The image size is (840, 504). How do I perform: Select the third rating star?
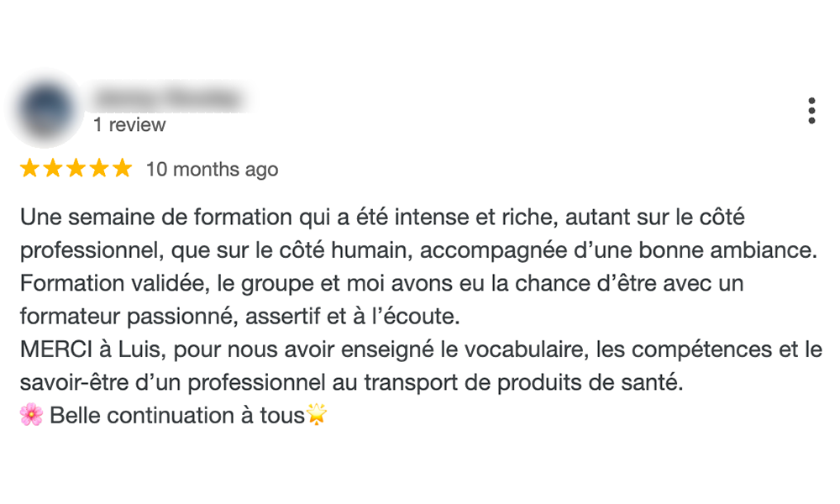(x=76, y=168)
